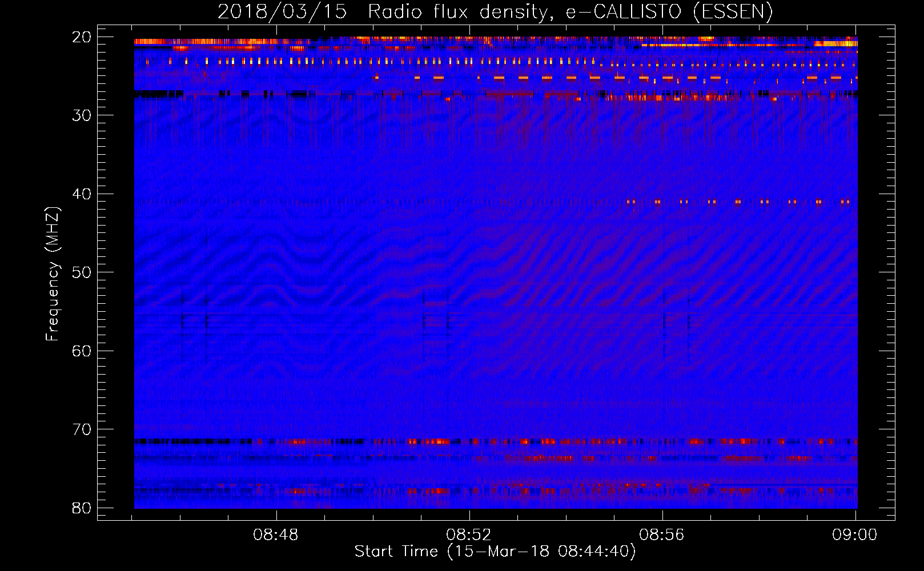Click the 40 MHz frequency tick label

82,194
